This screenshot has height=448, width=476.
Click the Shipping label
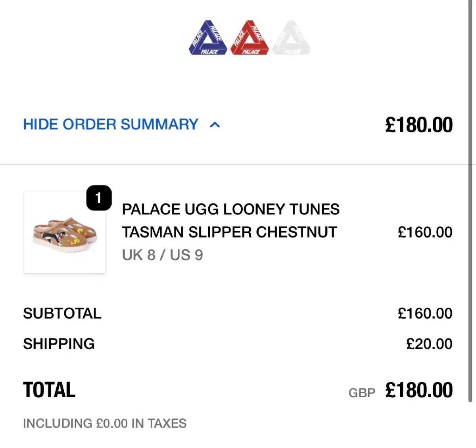click(59, 344)
